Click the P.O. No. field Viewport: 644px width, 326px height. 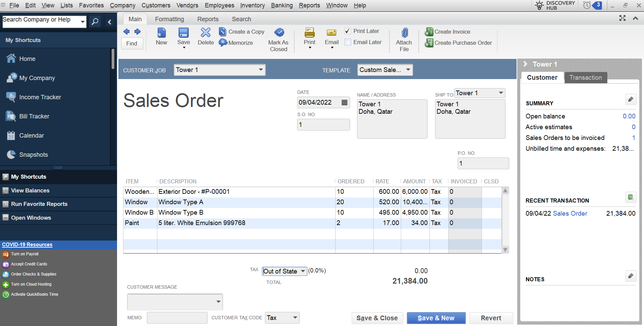click(483, 163)
